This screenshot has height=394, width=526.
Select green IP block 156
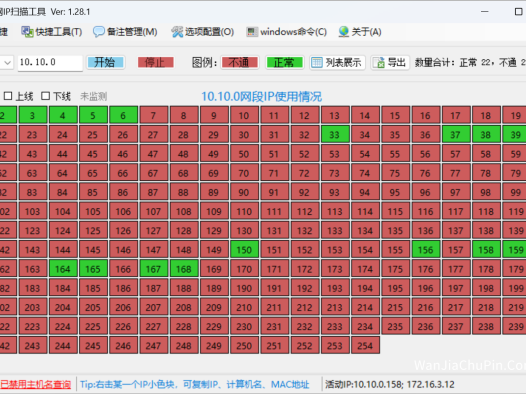click(x=426, y=249)
